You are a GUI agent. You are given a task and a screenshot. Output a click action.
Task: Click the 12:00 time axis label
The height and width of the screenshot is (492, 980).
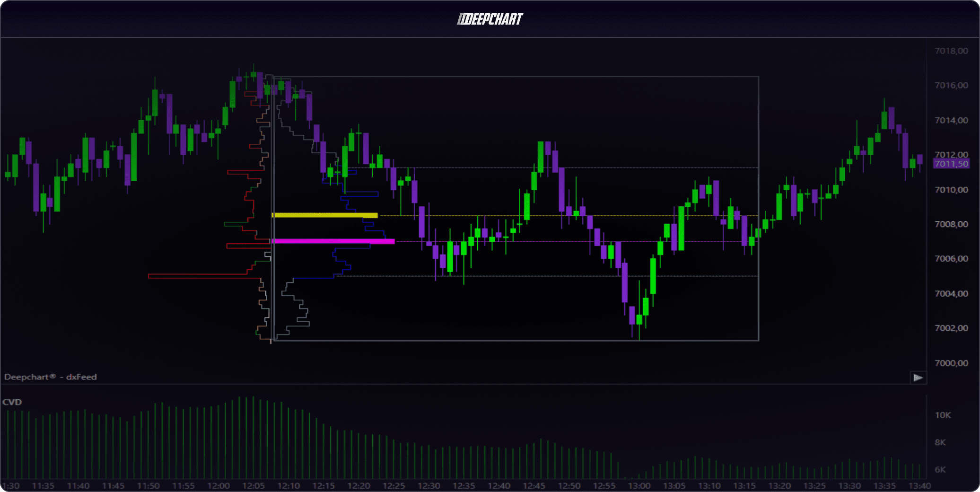pos(219,486)
